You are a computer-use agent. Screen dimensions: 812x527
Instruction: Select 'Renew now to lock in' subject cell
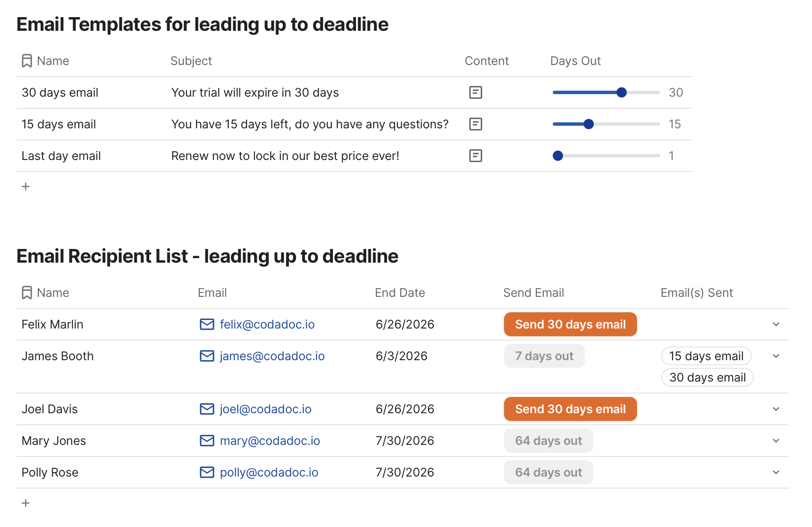285,156
